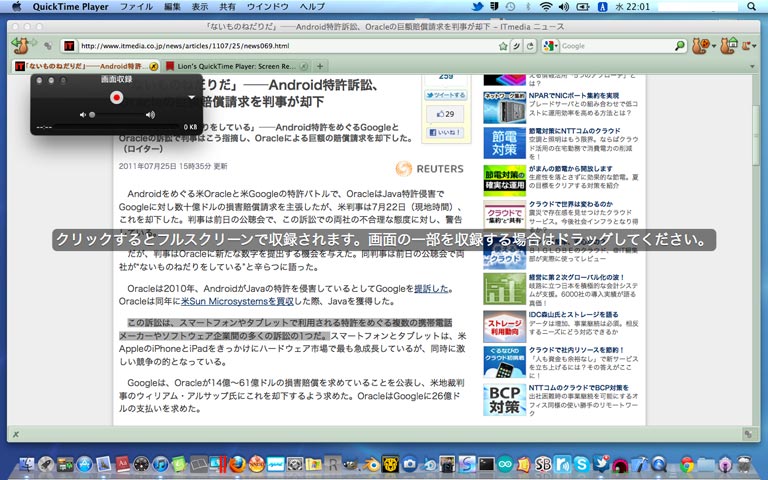Open the Wi-Fi status menu
The height and width of the screenshot is (480, 768).
click(546, 6)
